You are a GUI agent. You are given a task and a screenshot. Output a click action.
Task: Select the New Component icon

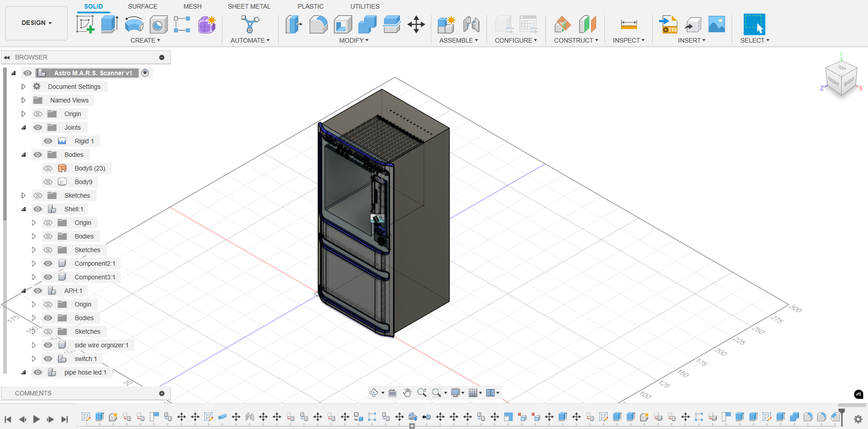coord(446,24)
